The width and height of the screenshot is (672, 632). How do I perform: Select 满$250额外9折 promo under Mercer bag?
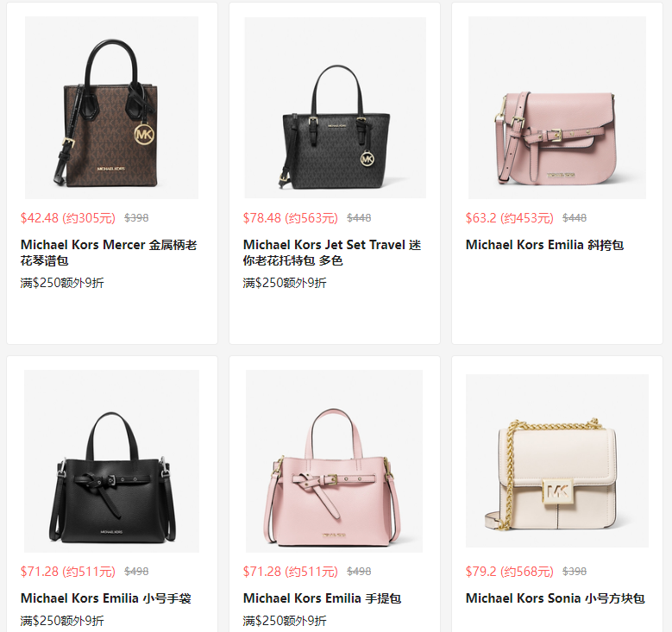tap(62, 283)
